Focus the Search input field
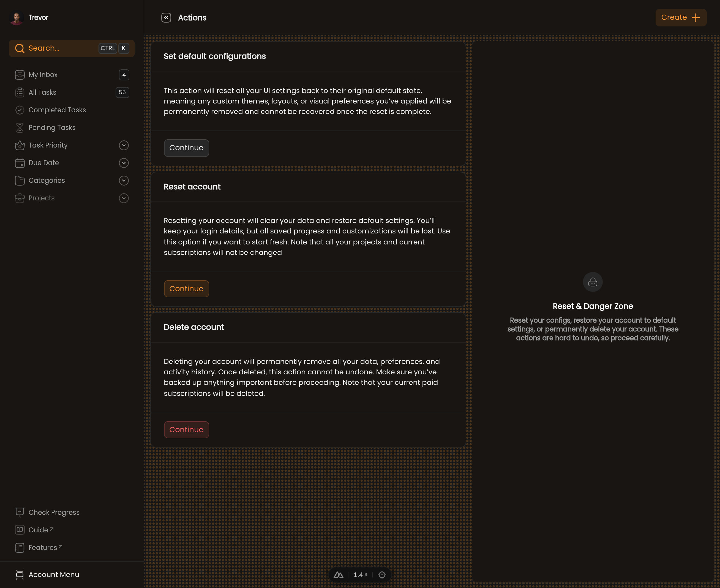The height and width of the screenshot is (588, 720). [72, 48]
